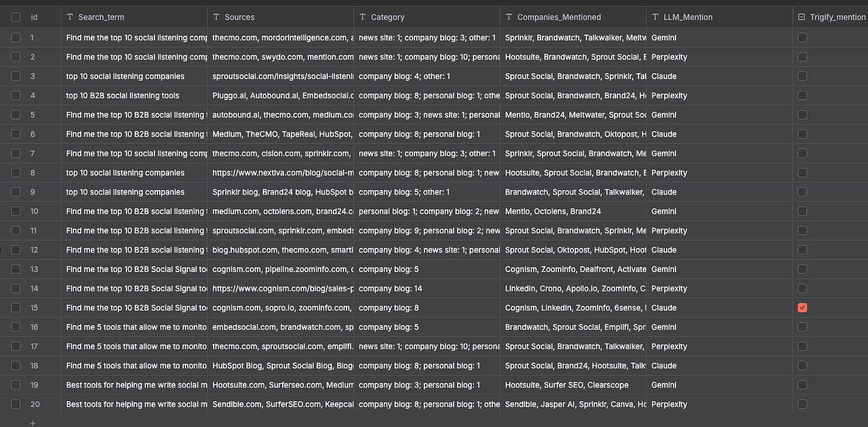Click the 'Hootsuite, Surfer SEO, Clearscope' cell
Screen dimensions: 868x427
coord(573,385)
